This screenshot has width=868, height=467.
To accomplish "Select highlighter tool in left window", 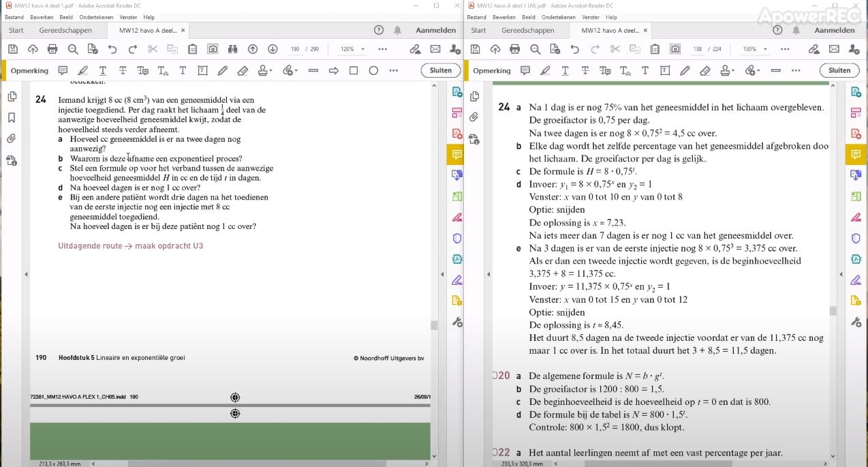I will click(x=83, y=70).
